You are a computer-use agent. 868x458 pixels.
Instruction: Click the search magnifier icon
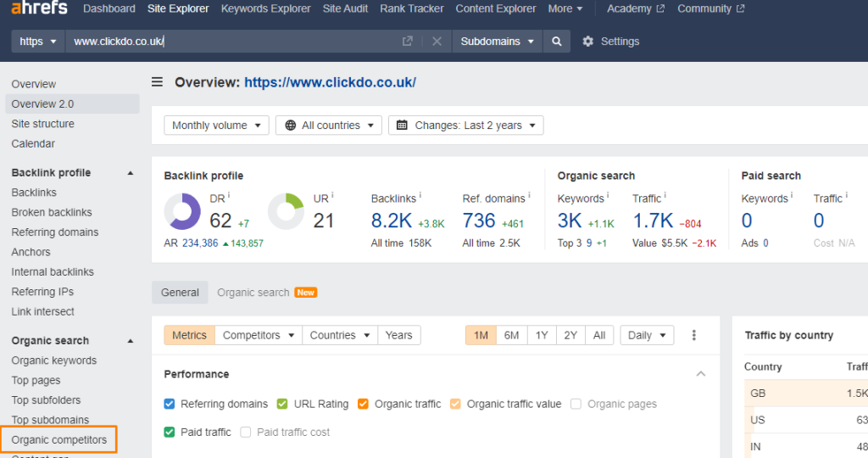coord(556,42)
